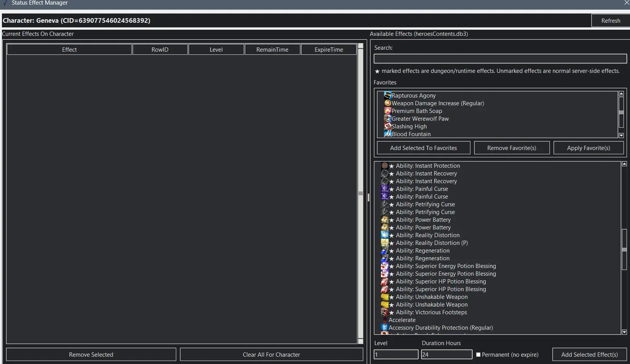Sort by the Effect column header
Screen dimensions: 630x364
pos(69,49)
